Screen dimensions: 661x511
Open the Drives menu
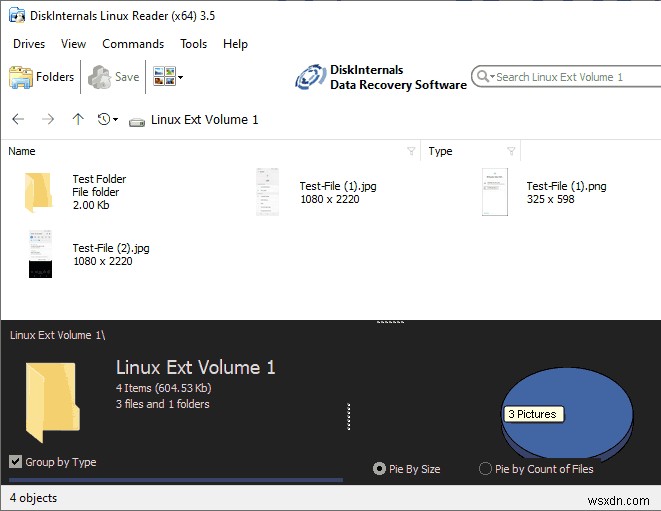[x=29, y=44]
